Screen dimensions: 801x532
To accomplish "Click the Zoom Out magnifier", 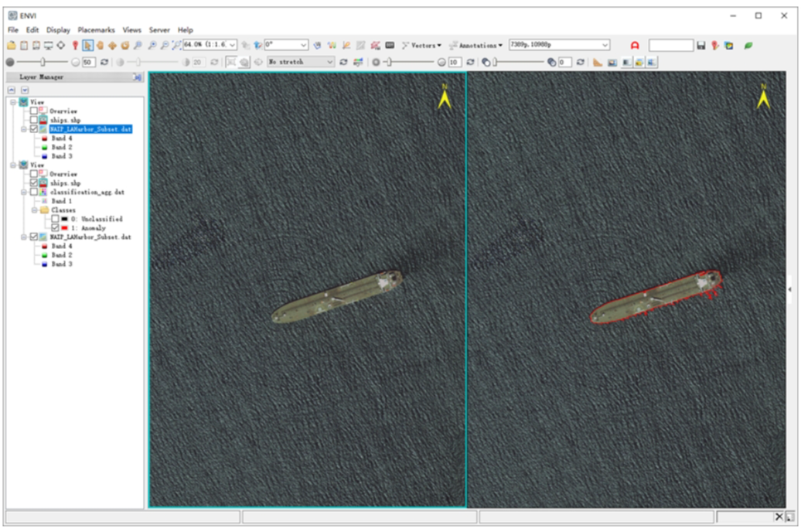I will [165, 46].
